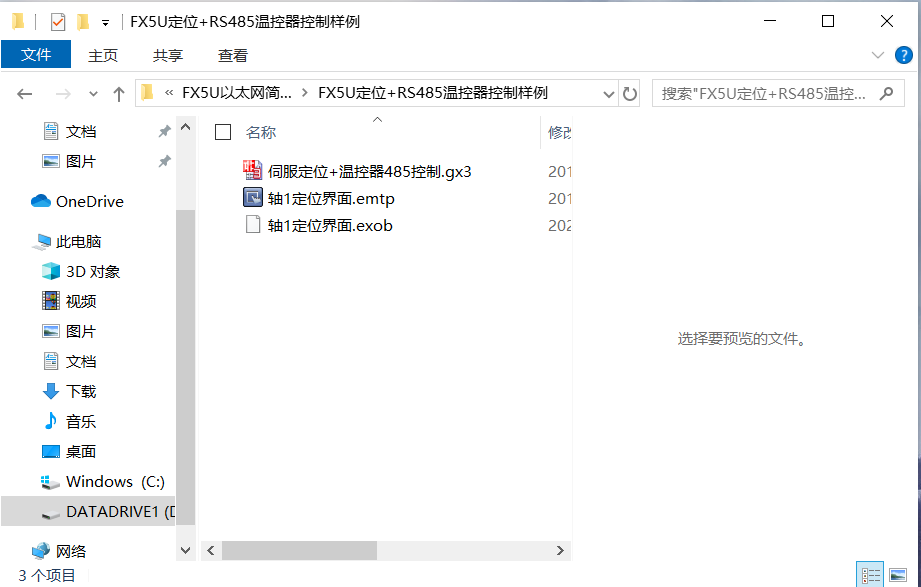
Task: Open OneDrive in the navigation pane
Action: pos(89,202)
